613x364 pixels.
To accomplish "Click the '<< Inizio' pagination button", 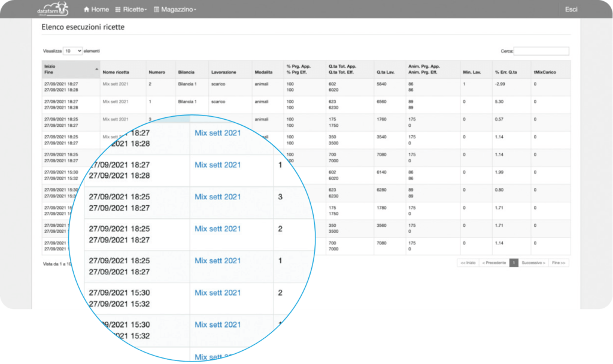I will click(x=468, y=263).
